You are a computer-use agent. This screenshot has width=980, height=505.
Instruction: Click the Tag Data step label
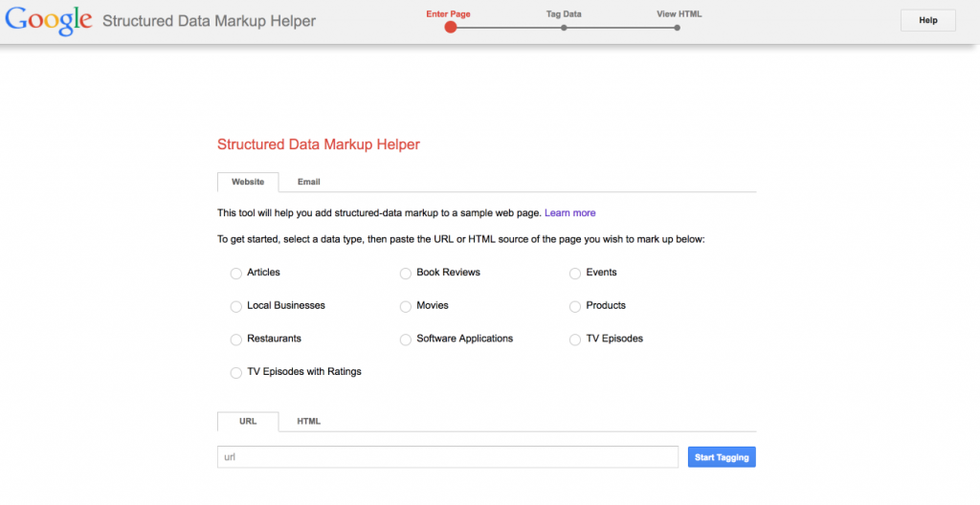coord(564,13)
